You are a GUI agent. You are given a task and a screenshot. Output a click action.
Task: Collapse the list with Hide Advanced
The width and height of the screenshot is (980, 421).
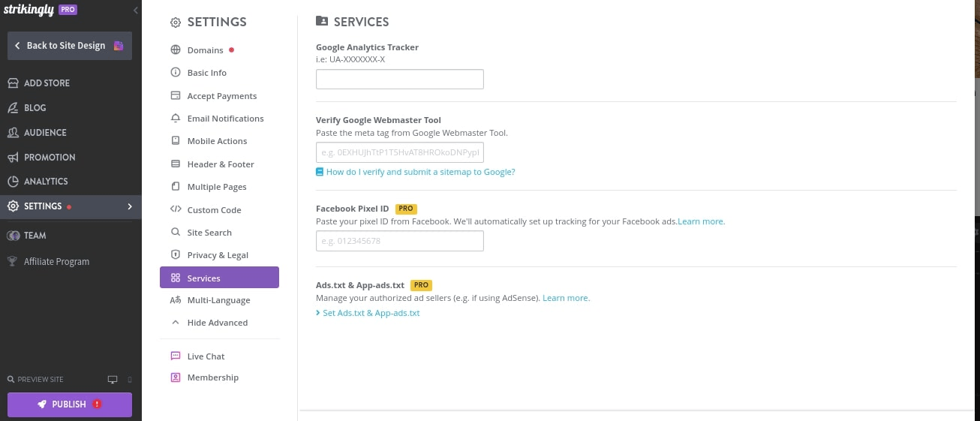tap(219, 323)
